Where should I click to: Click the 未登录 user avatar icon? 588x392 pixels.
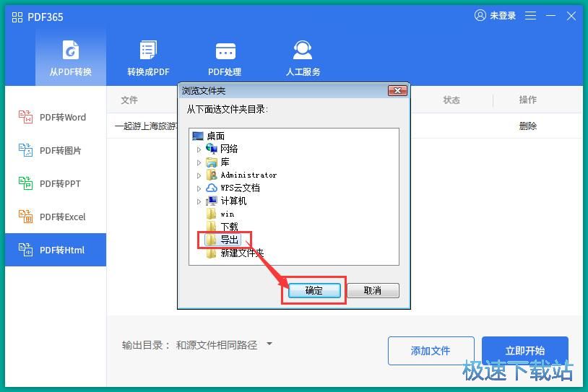point(480,15)
